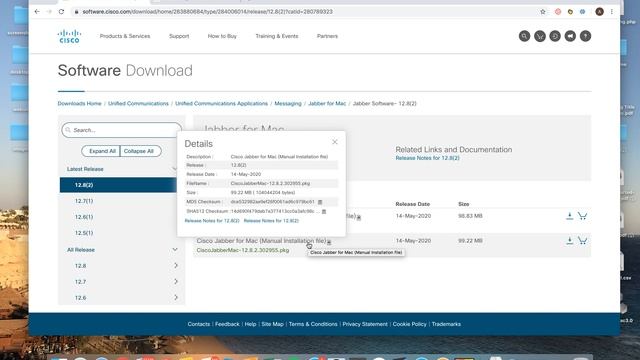This screenshot has width=640, height=360.
Task: Open the search icon in Cisco header
Action: [x=524, y=36]
